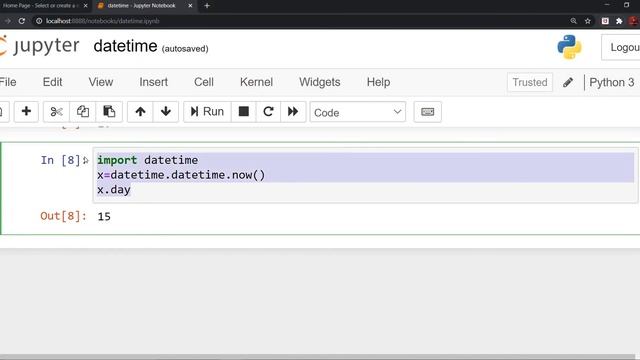Click the Python logo icon
The image size is (640, 360).
569,47
